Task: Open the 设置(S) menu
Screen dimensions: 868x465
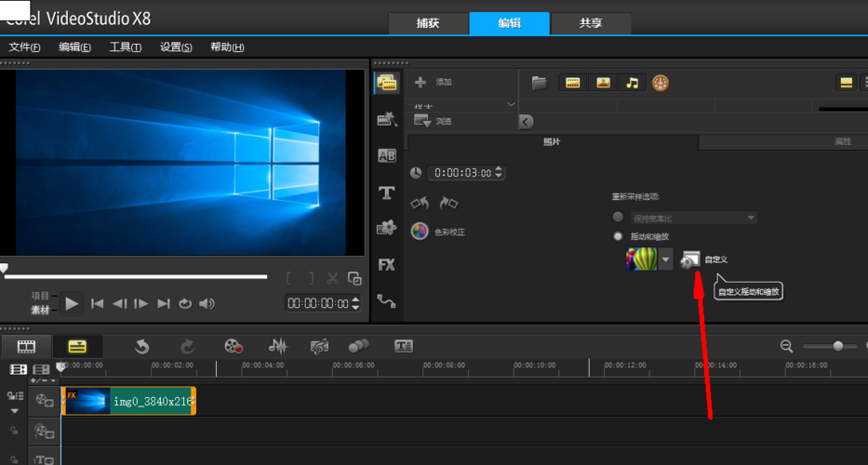Action: tap(176, 47)
